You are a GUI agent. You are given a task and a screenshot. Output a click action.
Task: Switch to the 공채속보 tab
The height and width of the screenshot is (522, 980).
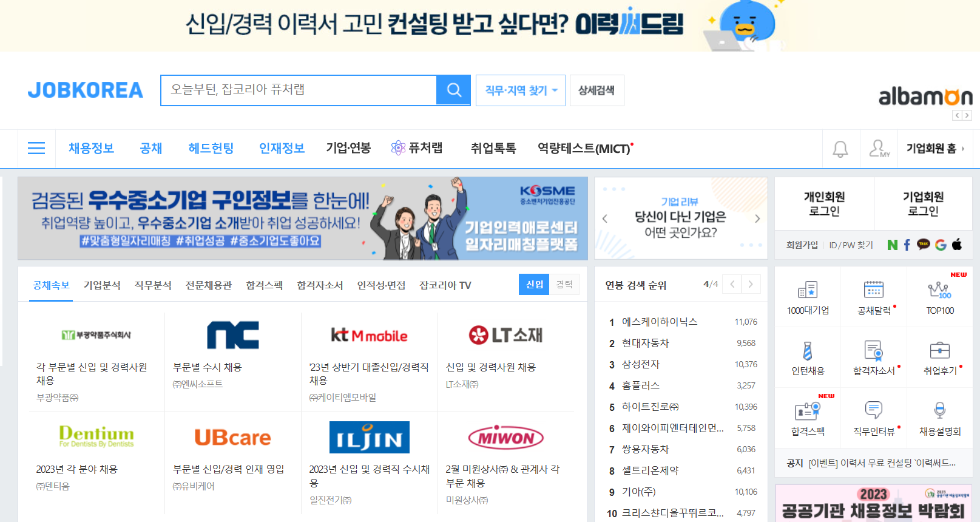[x=51, y=285]
